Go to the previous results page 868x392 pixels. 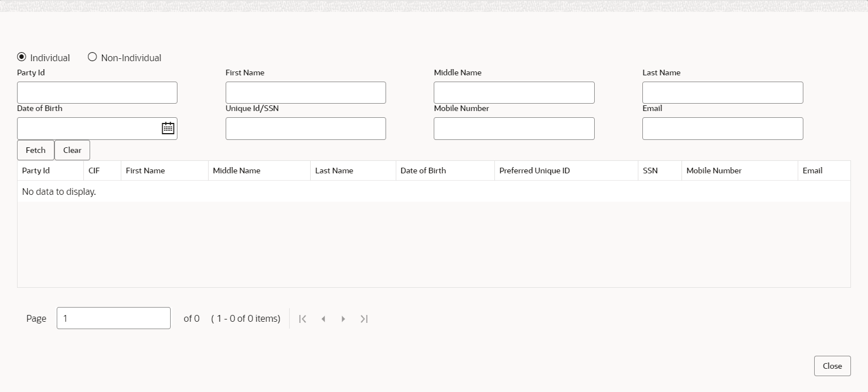click(x=323, y=319)
